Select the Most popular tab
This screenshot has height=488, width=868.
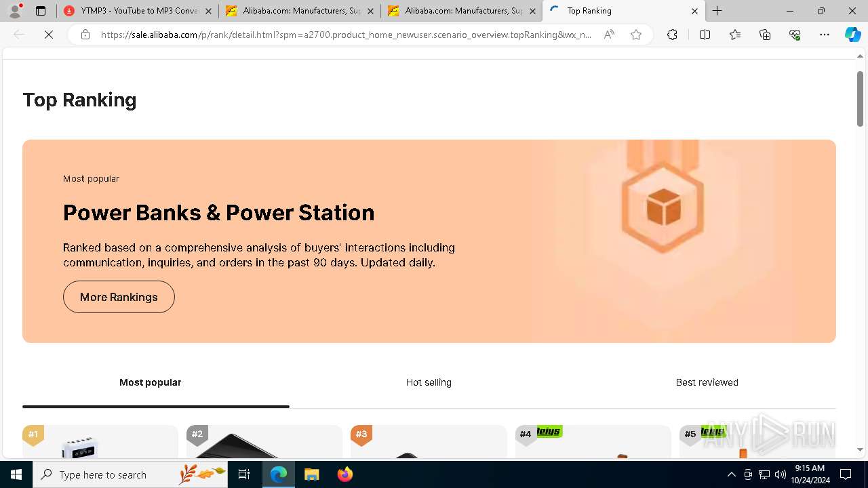pos(151,382)
